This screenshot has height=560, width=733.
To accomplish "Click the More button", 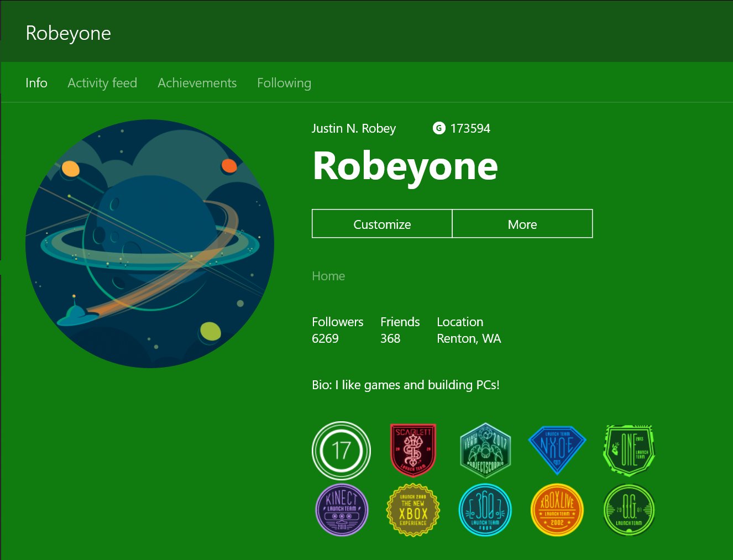I will [522, 224].
